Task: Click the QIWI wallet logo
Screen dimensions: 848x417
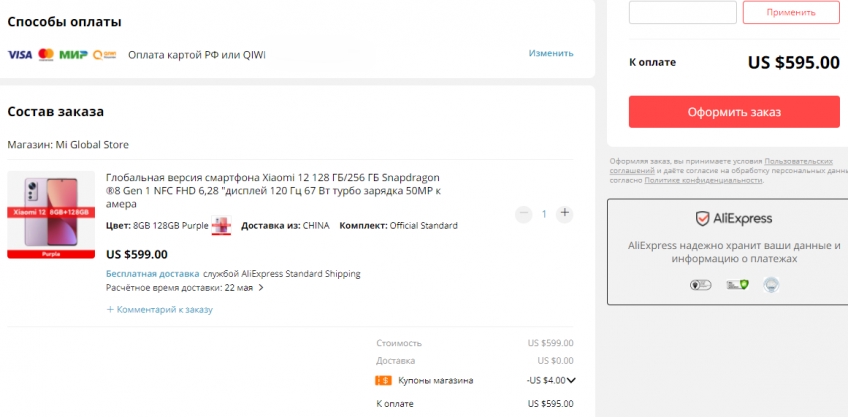Action: pos(104,54)
